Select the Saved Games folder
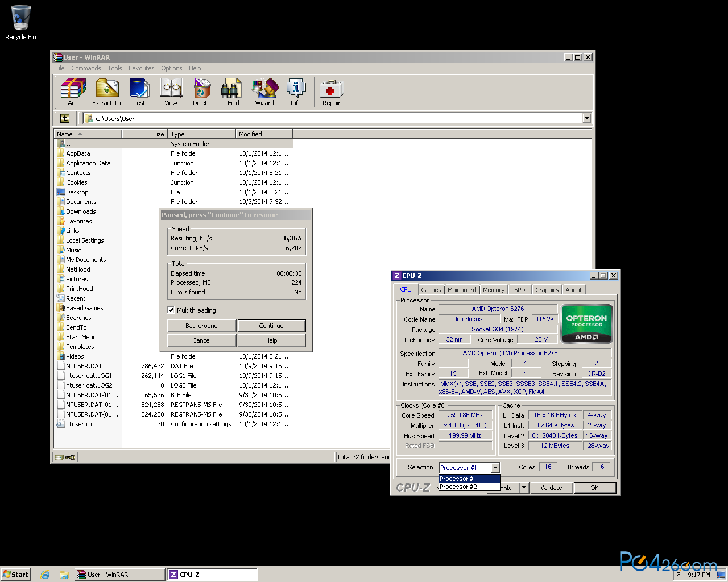This screenshot has width=728, height=582. point(80,308)
